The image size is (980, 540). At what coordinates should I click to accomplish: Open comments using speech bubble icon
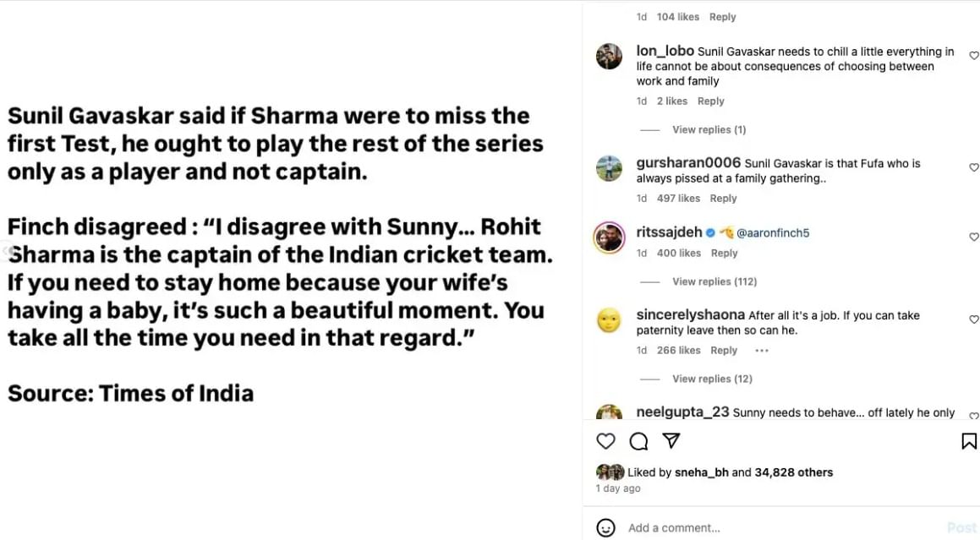click(638, 441)
